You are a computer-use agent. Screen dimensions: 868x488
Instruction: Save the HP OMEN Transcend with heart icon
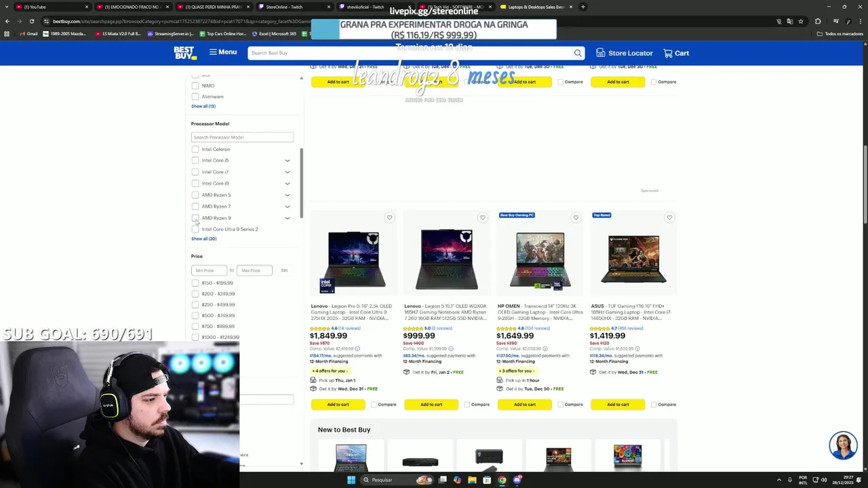coord(576,218)
